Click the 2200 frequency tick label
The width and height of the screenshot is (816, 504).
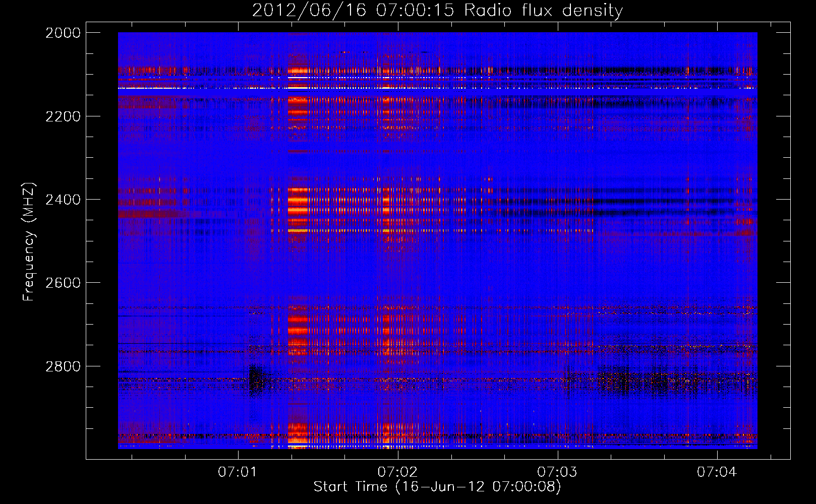point(63,116)
